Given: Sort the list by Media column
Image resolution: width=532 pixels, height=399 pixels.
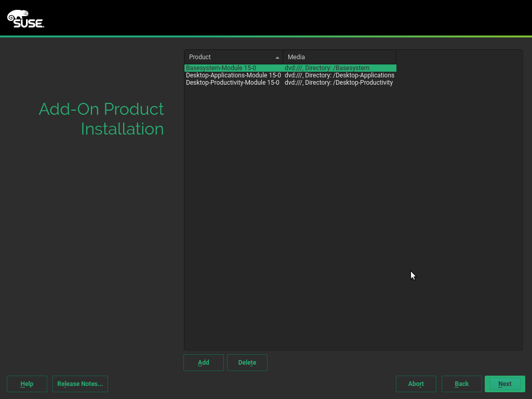Looking at the screenshot, I should click(296, 57).
